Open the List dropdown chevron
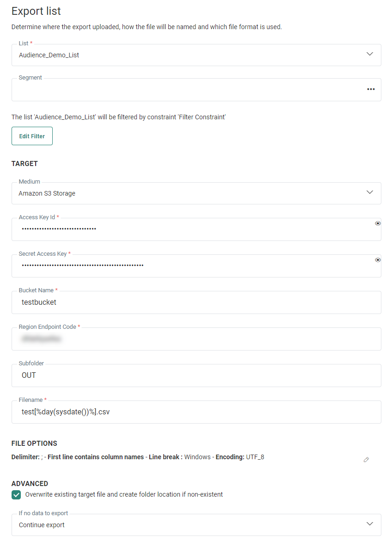 [369, 54]
